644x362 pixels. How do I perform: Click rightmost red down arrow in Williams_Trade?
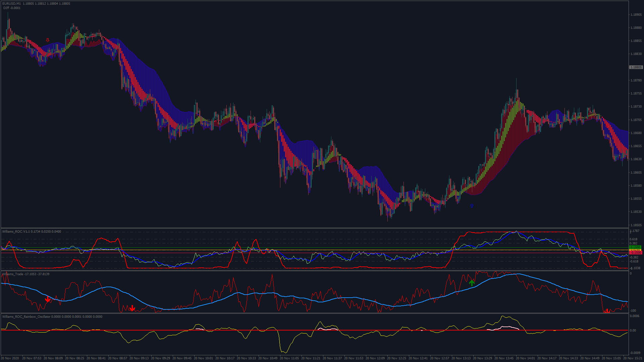click(x=607, y=311)
